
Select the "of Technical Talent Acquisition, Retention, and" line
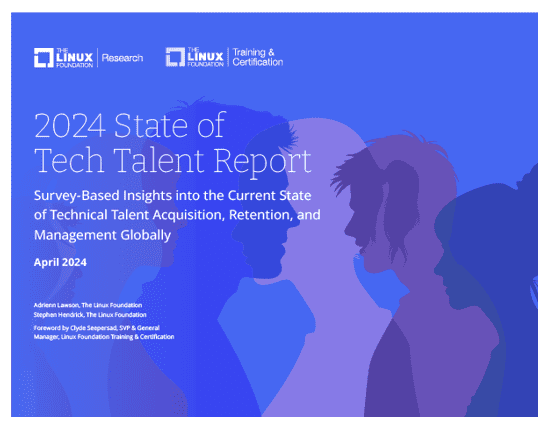point(177,215)
